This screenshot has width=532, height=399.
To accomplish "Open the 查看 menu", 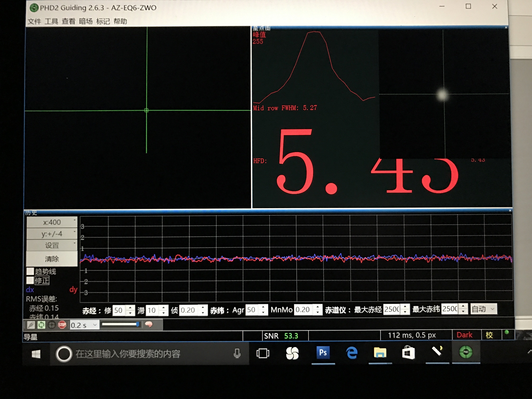I will (x=68, y=22).
